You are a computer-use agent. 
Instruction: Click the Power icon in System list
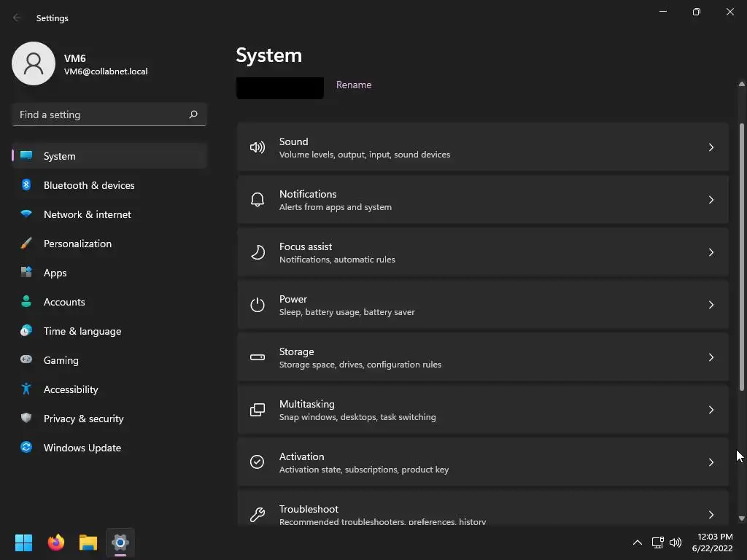coord(257,305)
